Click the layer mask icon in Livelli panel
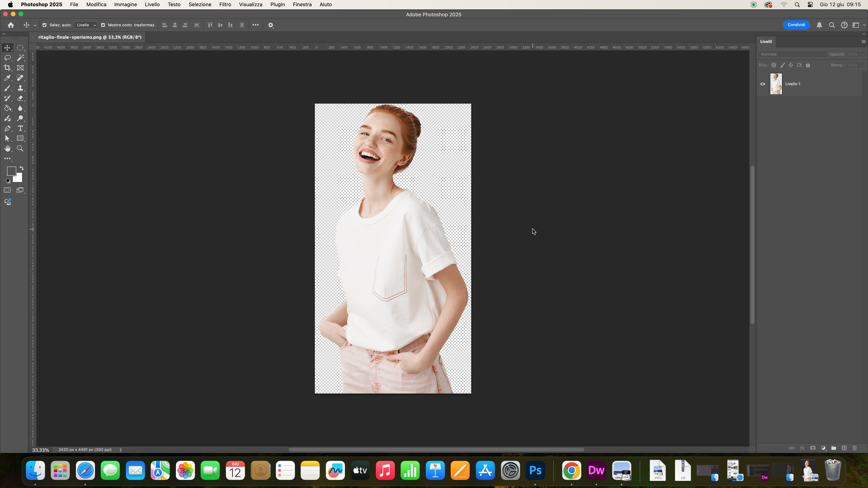The image size is (868, 488). (x=813, y=448)
